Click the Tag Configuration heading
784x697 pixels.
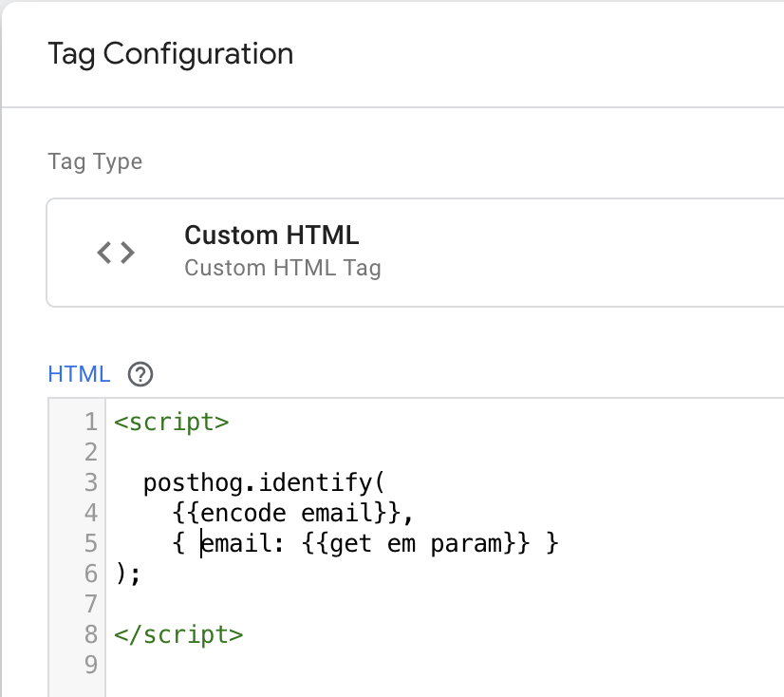point(171,54)
